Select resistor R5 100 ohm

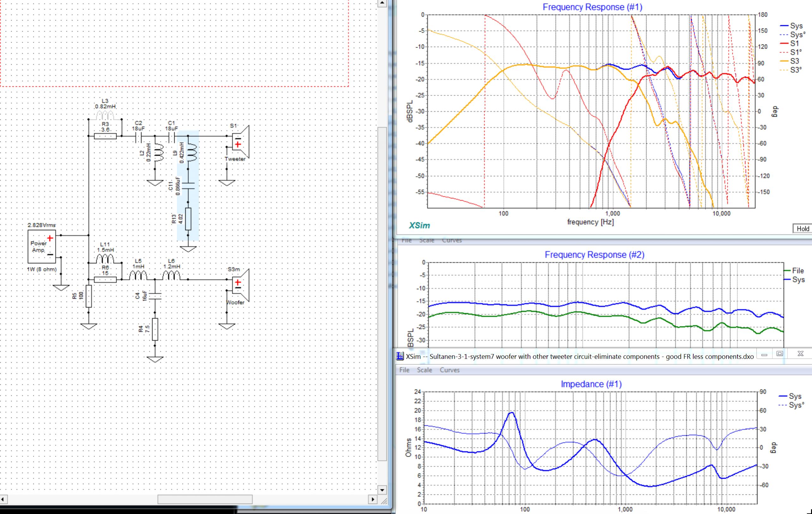[x=89, y=296]
